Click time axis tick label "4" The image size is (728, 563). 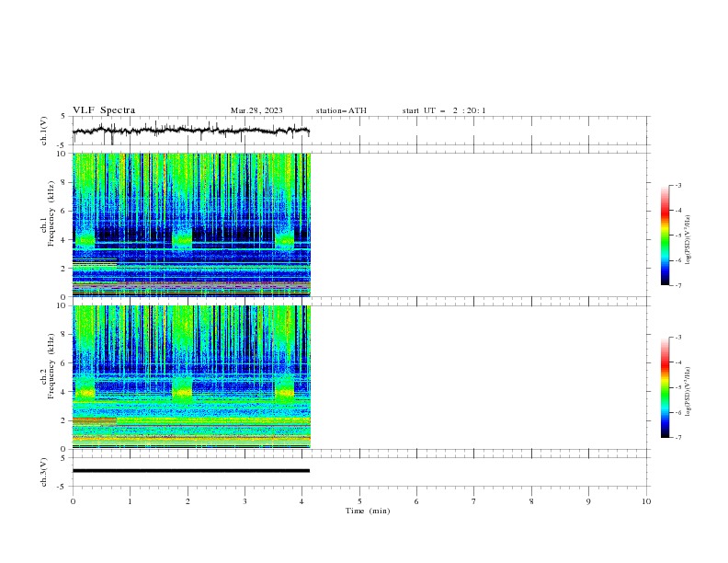point(302,501)
